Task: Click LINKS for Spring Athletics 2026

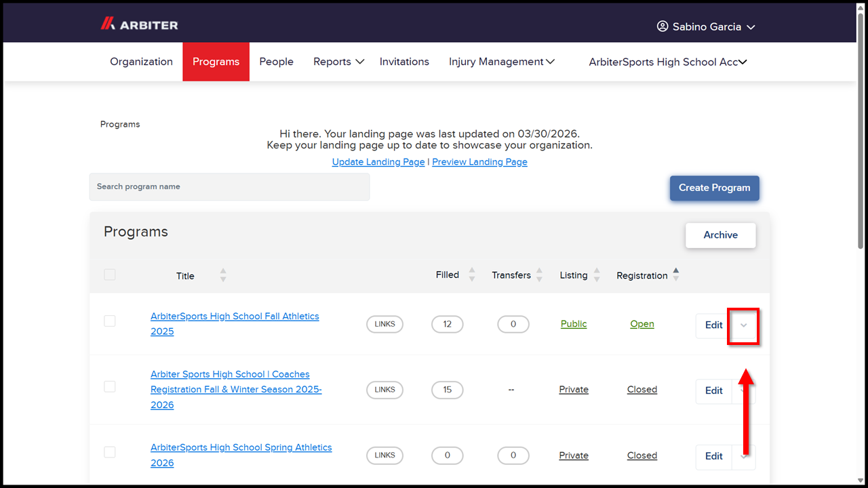Action: pos(384,455)
